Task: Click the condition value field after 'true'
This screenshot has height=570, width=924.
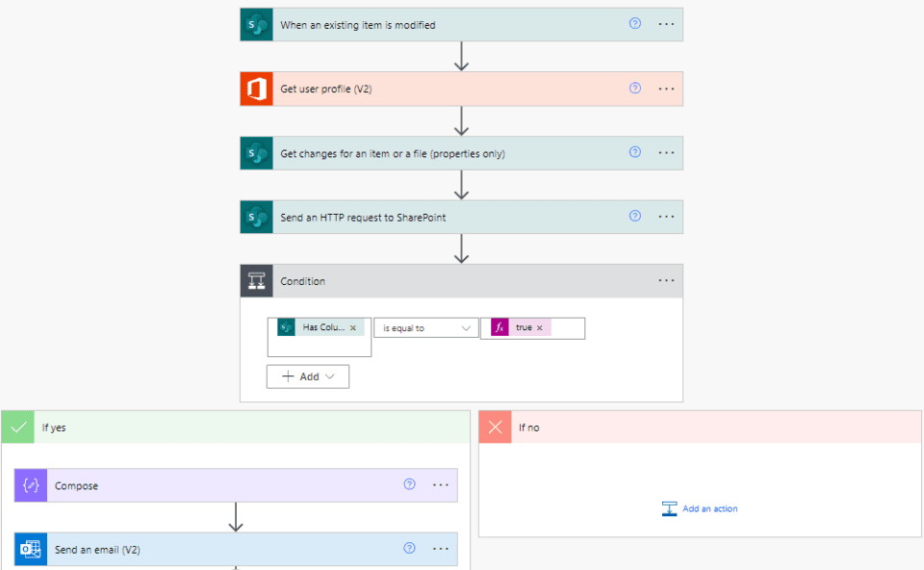Action: pos(568,328)
